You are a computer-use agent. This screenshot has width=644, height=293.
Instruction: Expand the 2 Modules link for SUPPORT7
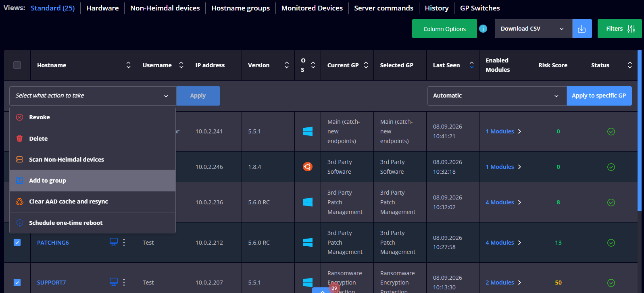[x=503, y=283]
